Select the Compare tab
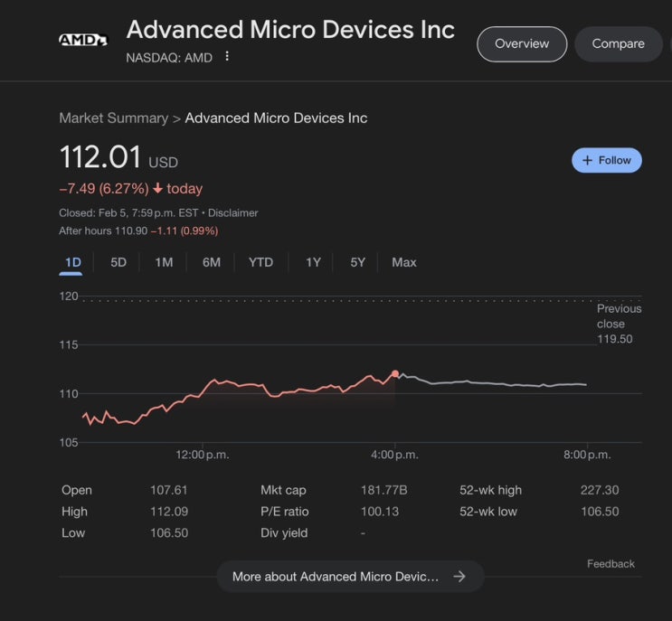 tap(618, 43)
